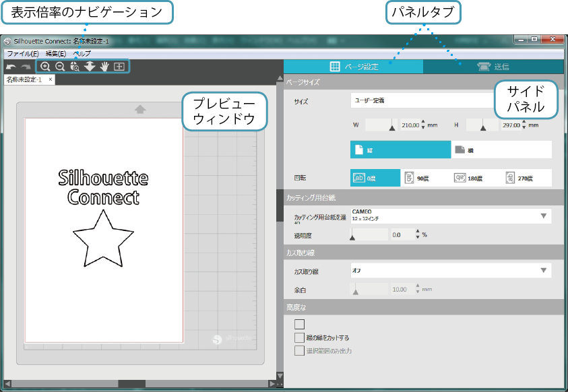
Task: Toggle the unlabeled checkbox under 高度な
Action: tap(299, 324)
